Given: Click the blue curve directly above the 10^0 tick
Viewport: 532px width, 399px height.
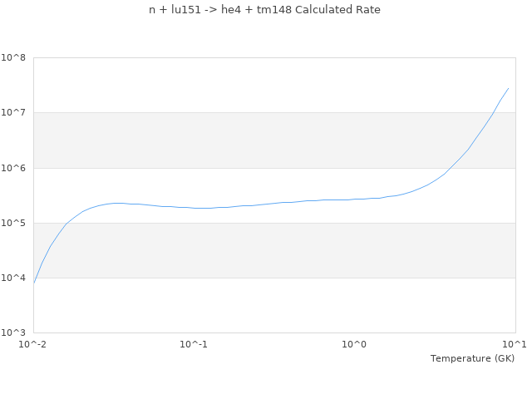Looking at the screenshot, I should click(355, 199).
